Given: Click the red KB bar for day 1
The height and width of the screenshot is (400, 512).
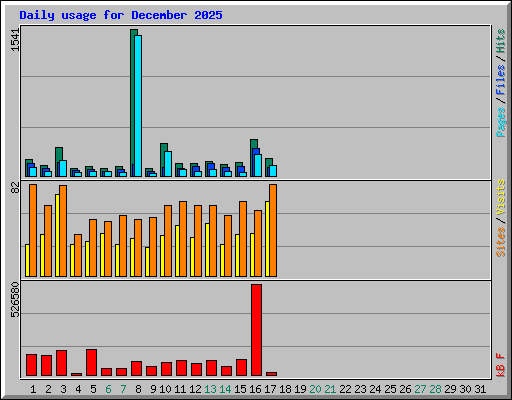Looking at the screenshot, I should click(x=31, y=365).
